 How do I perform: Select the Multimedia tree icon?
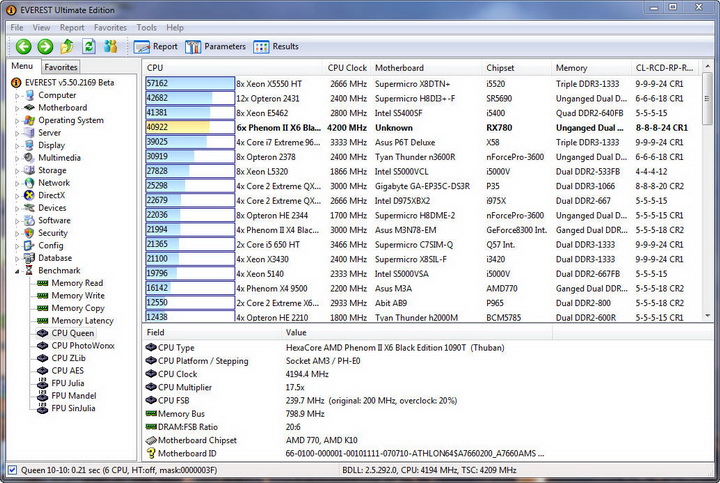[x=30, y=157]
